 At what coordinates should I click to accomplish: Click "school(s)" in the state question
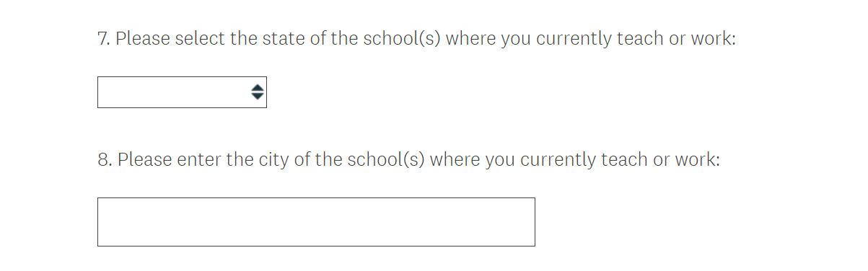pos(400,39)
